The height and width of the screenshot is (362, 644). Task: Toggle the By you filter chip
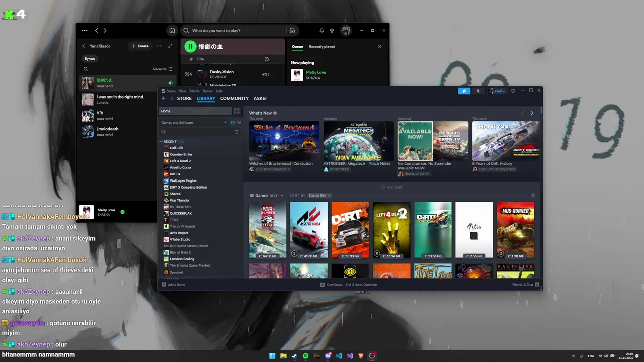[x=90, y=59]
